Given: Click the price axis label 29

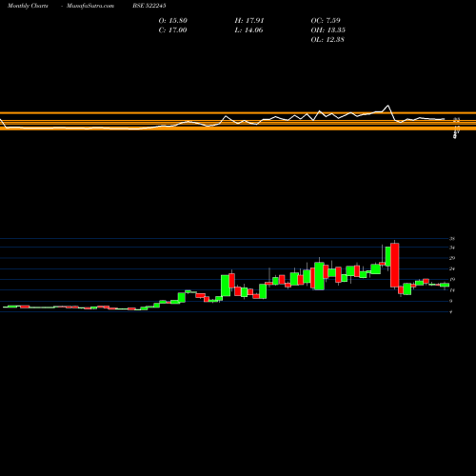Looking at the screenshot, I should point(452,258).
